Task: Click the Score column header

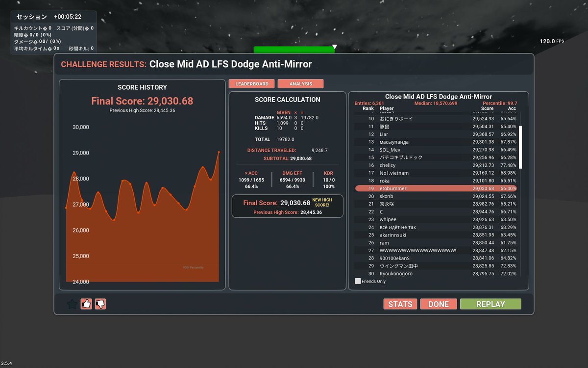Action: click(x=487, y=108)
